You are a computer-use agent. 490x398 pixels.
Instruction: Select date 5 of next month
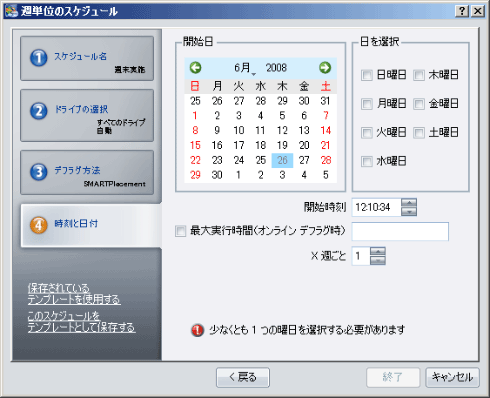[326, 175]
